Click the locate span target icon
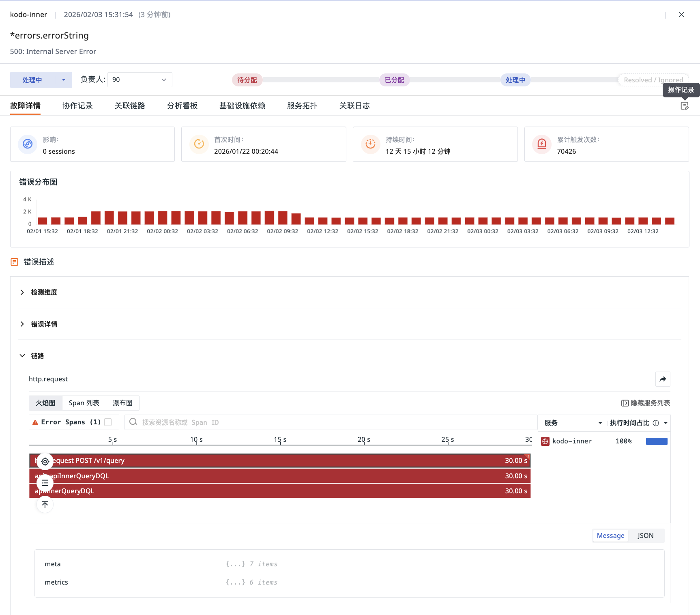This screenshot has width=700, height=615. coord(45,462)
